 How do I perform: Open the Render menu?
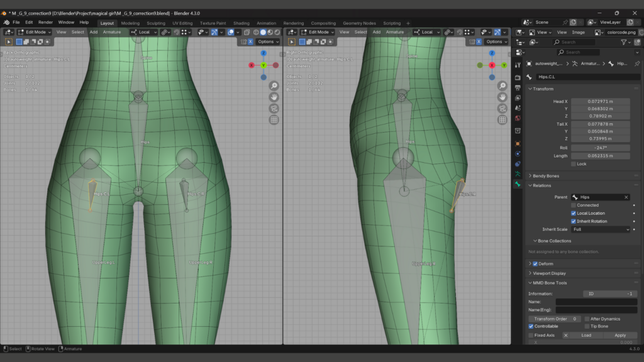pos(45,23)
